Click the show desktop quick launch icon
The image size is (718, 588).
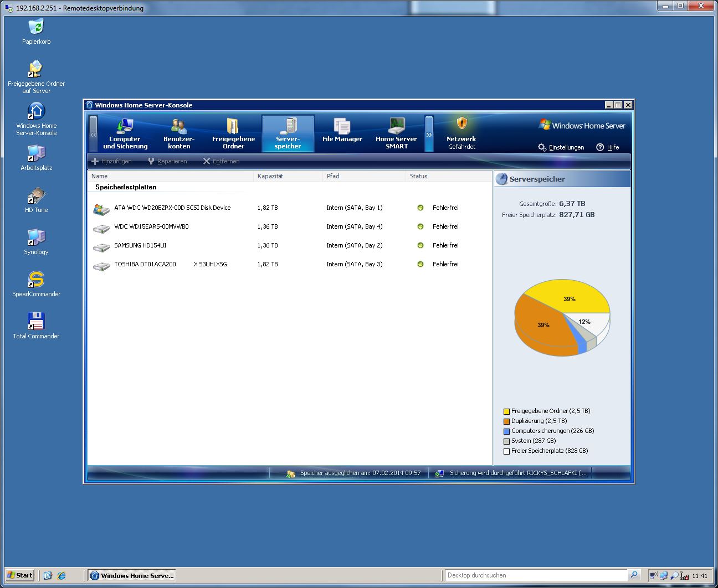tap(48, 576)
